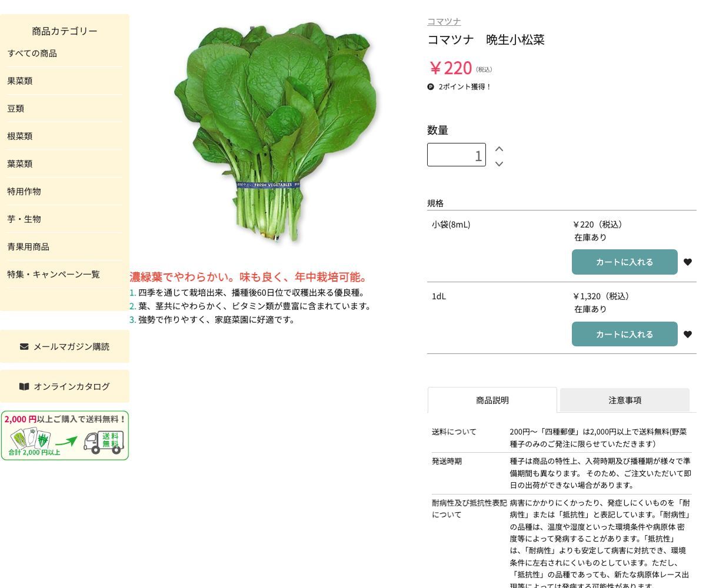Add 1dL size to cart
Image resolution: width=706 pixels, height=588 pixels.
(624, 334)
